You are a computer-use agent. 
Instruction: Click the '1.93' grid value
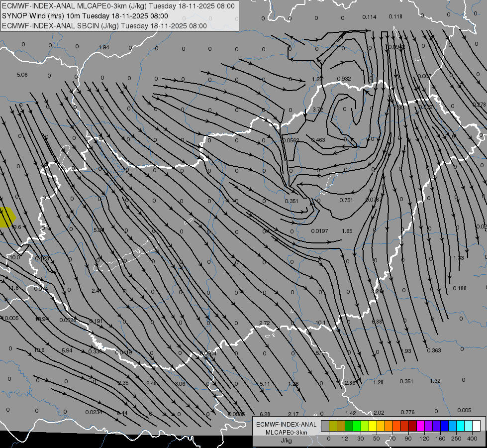click(405, 351)
